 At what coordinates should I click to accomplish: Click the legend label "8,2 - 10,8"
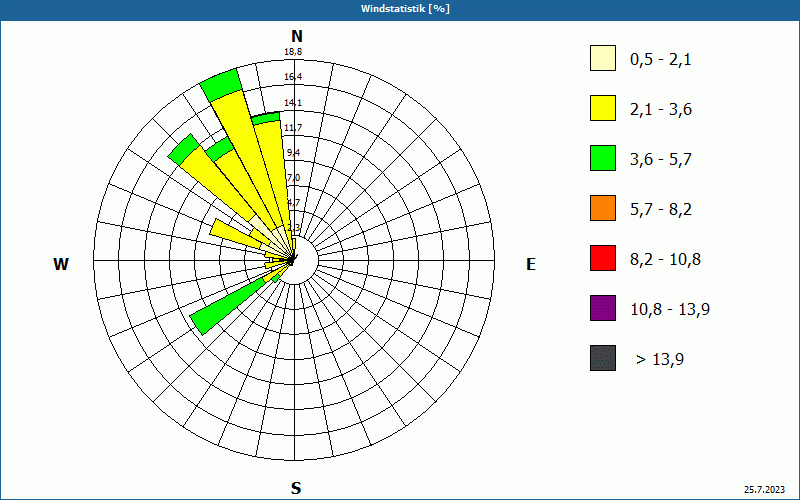(x=665, y=260)
